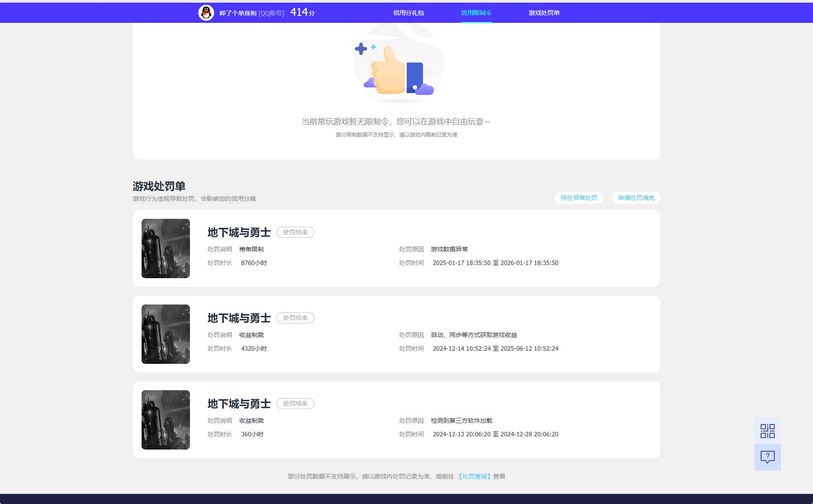Click the 申请处罚减免 button
The height and width of the screenshot is (504, 813).
coord(636,198)
